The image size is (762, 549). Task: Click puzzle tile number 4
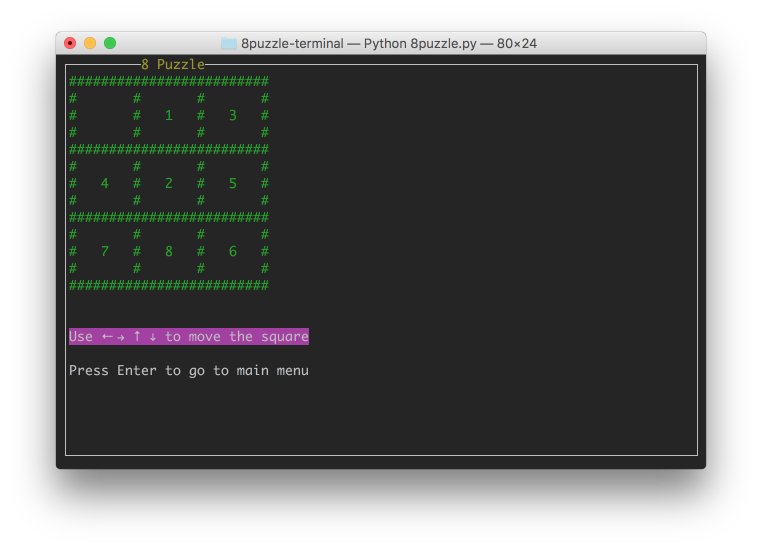pos(104,183)
